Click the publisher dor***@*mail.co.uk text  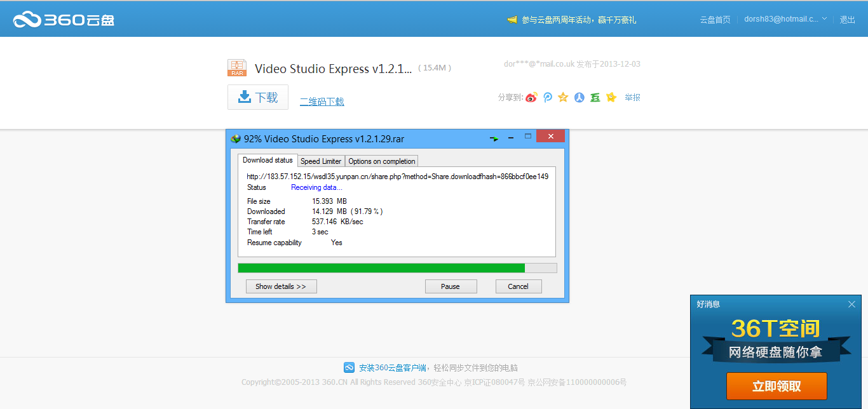point(539,64)
